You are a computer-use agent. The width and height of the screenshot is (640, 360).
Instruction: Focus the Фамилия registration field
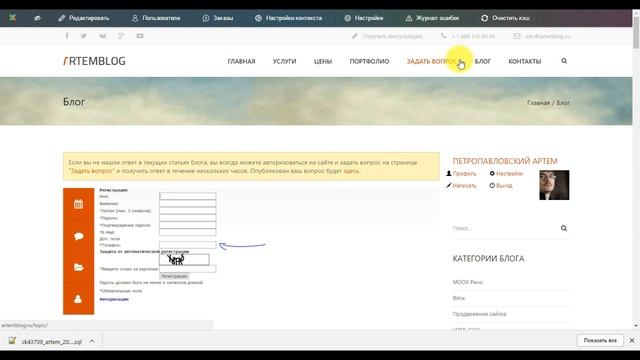point(188,203)
